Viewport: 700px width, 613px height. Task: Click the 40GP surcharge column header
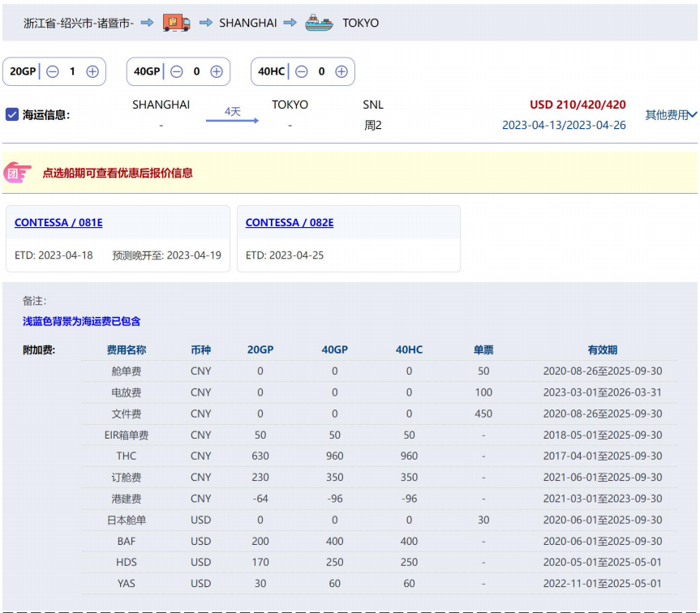pos(335,349)
